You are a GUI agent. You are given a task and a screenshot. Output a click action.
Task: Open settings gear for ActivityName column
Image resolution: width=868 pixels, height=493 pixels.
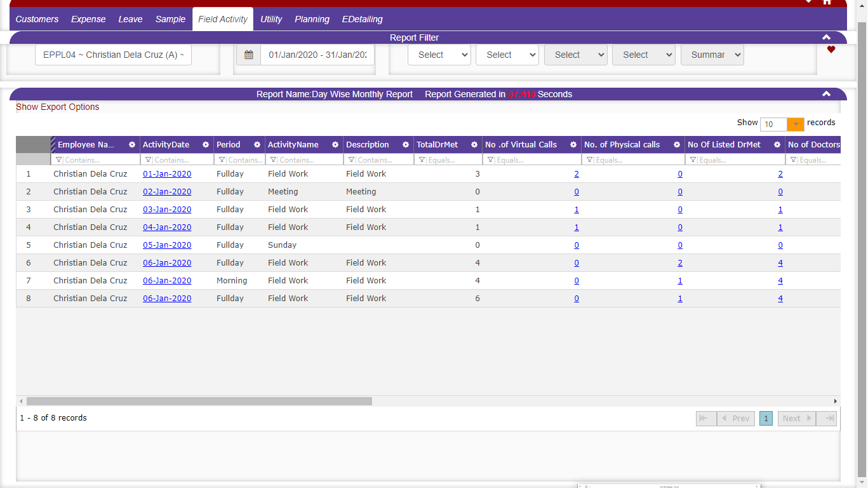point(335,145)
